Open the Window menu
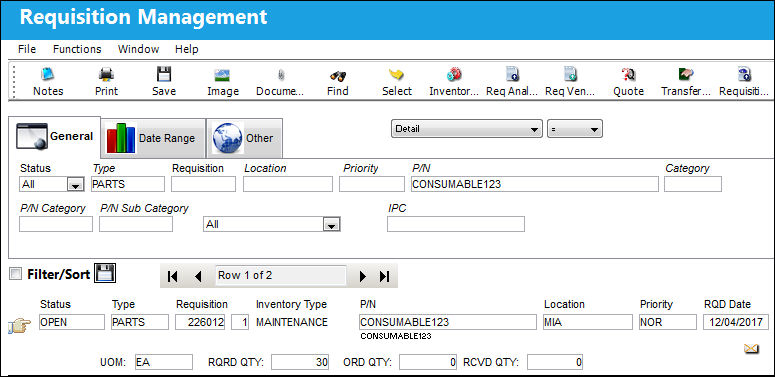This screenshot has width=775, height=377. pyautogui.click(x=138, y=49)
